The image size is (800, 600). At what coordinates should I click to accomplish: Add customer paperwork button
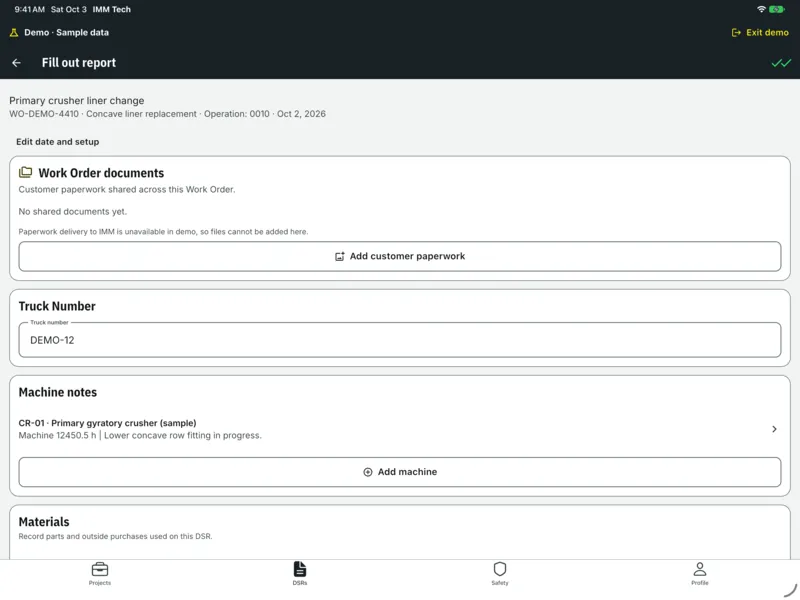coord(400,257)
